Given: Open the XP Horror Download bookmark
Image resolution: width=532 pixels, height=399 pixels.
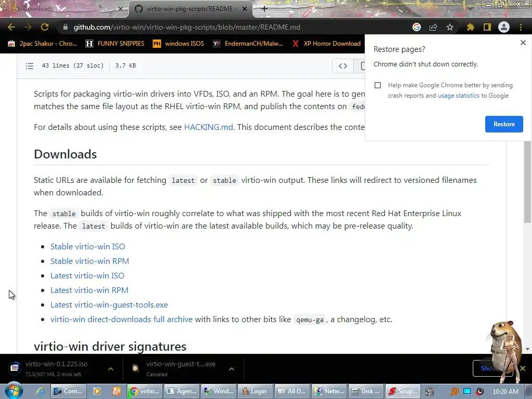Looking at the screenshot, I should 326,44.
